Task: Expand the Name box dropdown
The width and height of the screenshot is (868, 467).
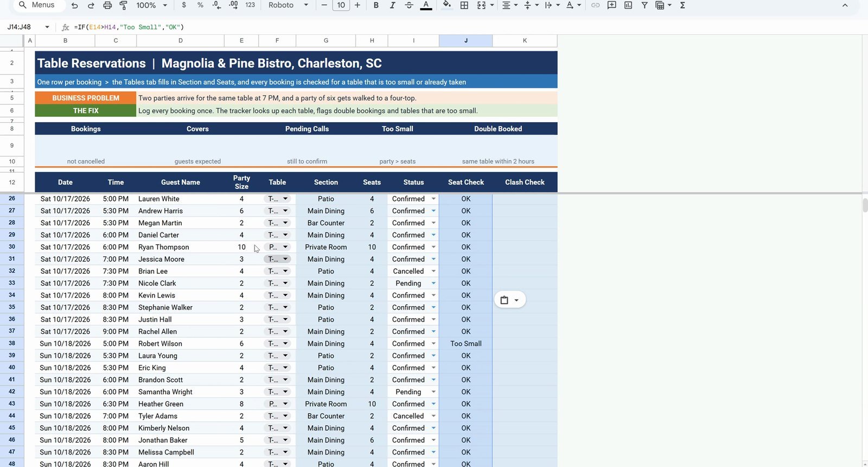Action: pyautogui.click(x=47, y=27)
